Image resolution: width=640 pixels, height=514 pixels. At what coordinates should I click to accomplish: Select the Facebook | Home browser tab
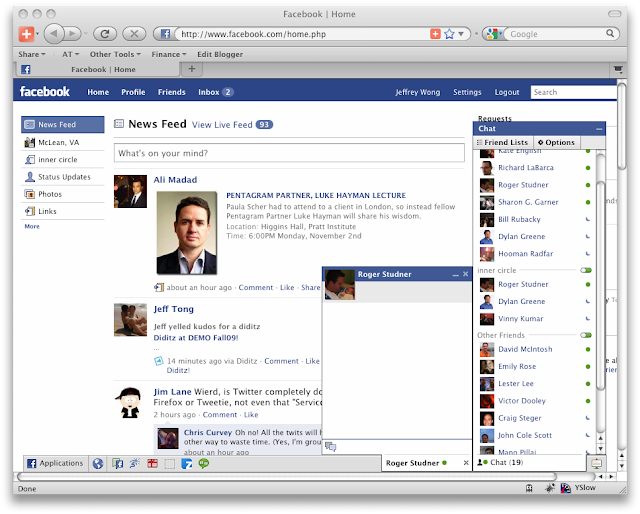(x=98, y=69)
